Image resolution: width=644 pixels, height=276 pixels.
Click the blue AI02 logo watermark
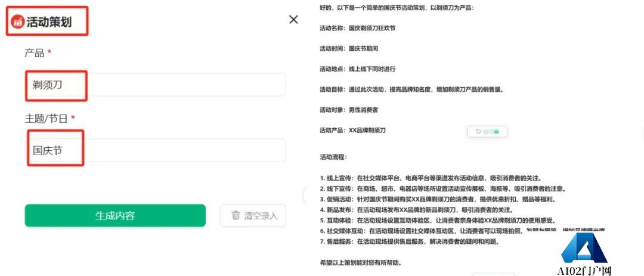[x=584, y=247]
